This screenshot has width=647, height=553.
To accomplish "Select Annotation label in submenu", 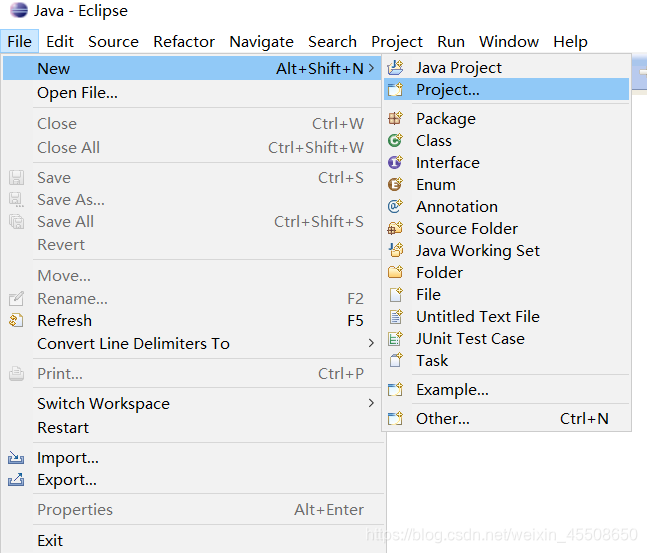I will (x=457, y=206).
